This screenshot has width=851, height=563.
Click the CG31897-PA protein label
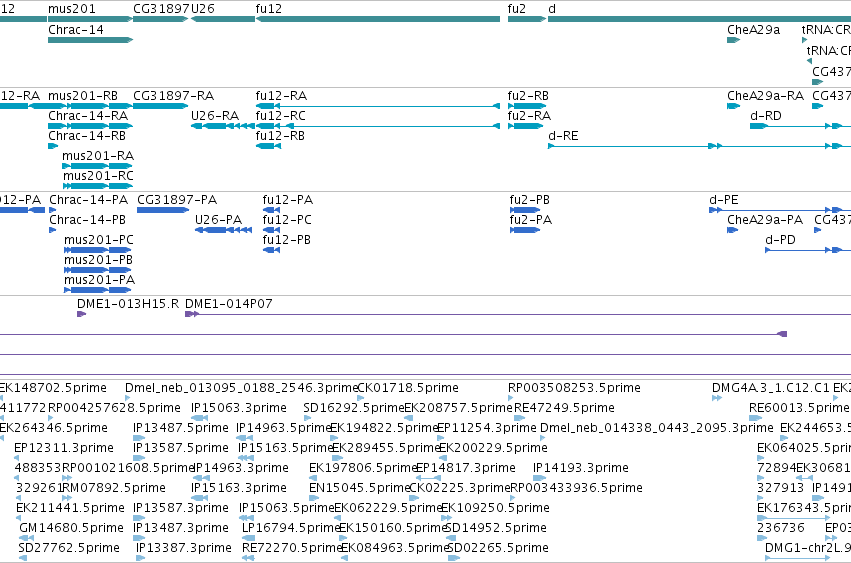coord(177,200)
